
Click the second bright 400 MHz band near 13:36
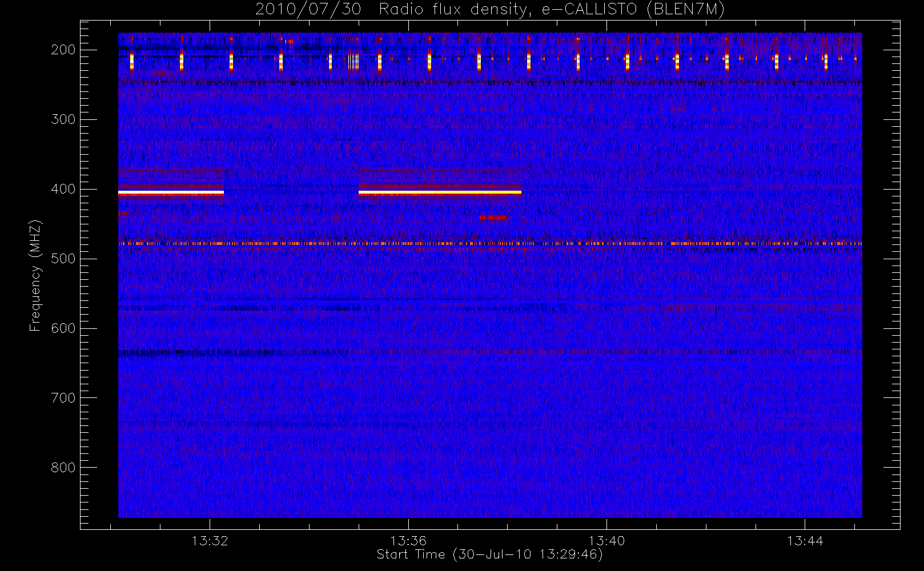pos(440,193)
